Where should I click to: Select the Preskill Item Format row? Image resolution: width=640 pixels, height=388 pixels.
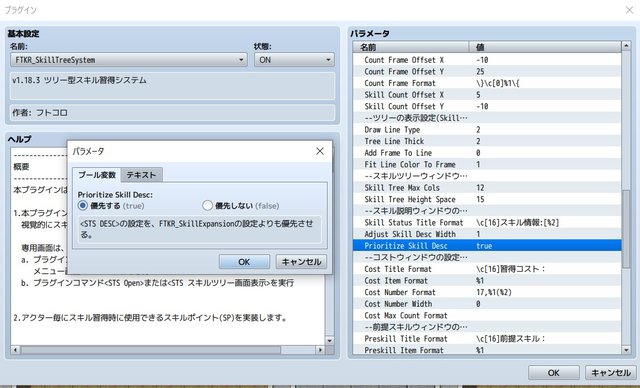point(487,350)
